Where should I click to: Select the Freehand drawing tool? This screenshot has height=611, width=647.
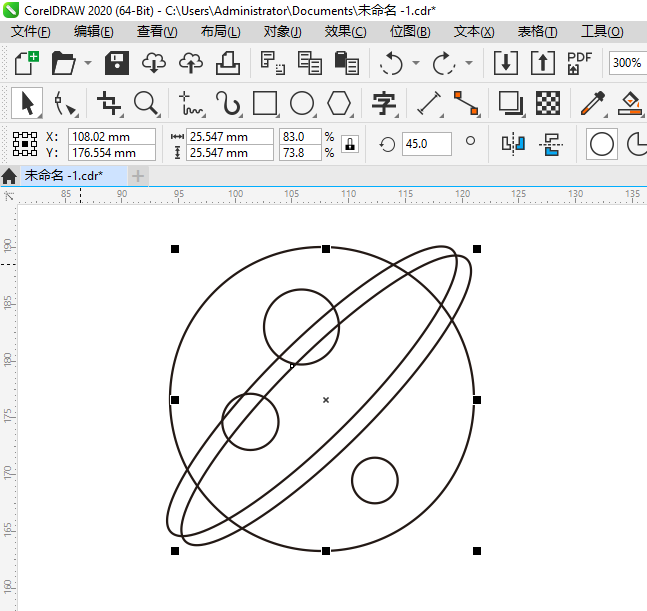click(x=190, y=103)
